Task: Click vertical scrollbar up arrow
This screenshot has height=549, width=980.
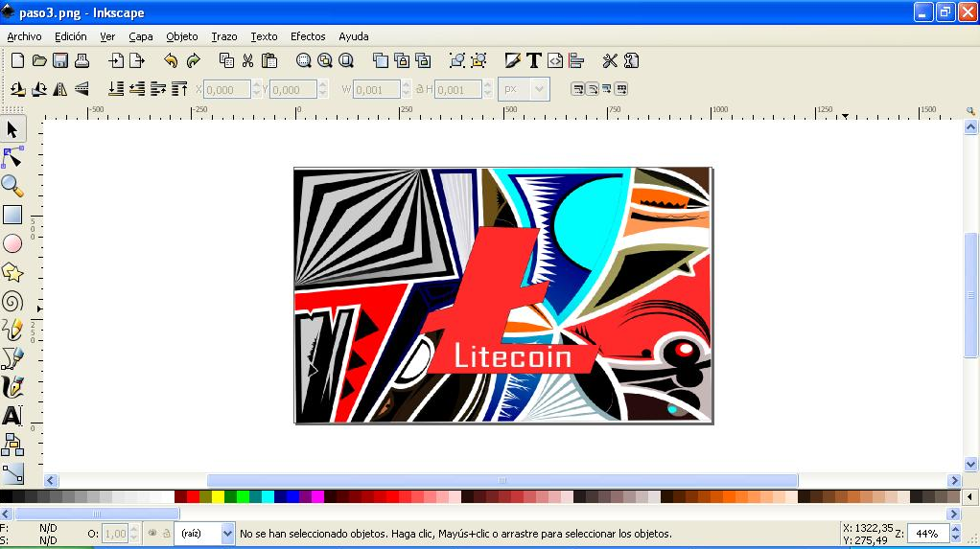Action: click(x=970, y=127)
